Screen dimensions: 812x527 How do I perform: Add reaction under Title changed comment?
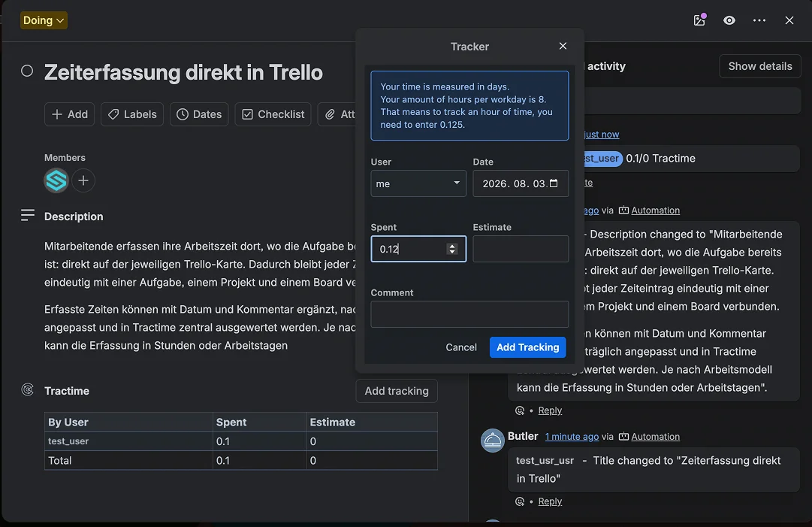click(520, 501)
